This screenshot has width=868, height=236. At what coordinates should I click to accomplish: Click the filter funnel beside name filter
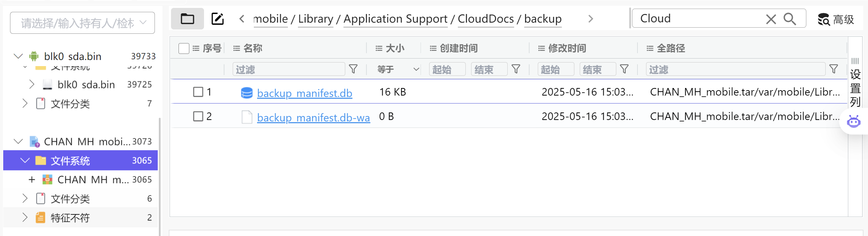click(x=353, y=69)
